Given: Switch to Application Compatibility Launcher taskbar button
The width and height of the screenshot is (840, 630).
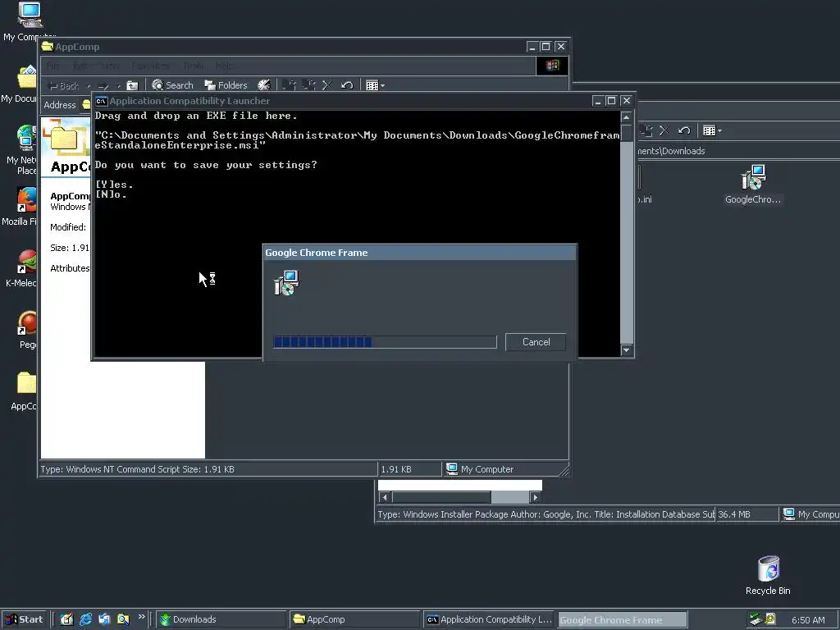Looking at the screenshot, I should [x=489, y=619].
